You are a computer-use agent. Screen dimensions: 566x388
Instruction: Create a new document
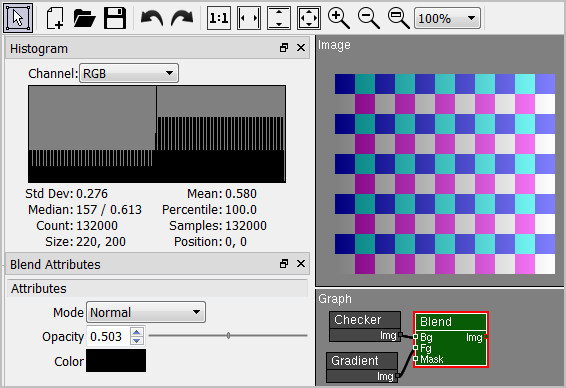55,18
